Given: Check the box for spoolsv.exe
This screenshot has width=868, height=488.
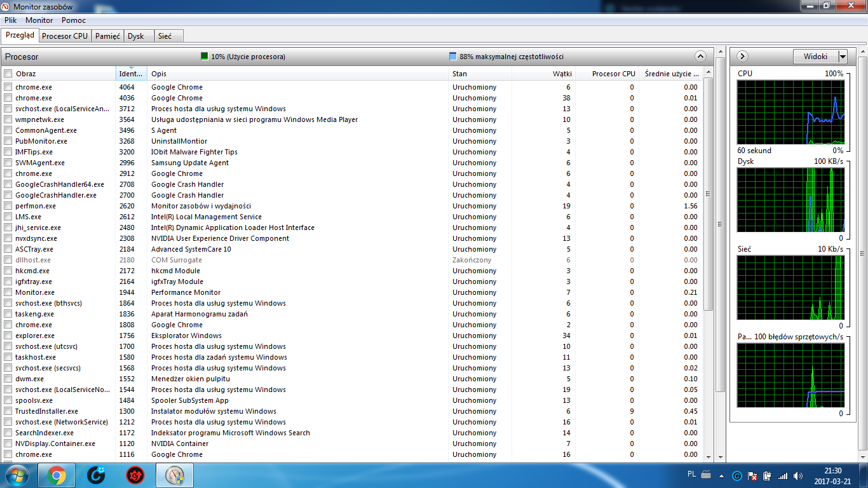Looking at the screenshot, I should (x=8, y=400).
